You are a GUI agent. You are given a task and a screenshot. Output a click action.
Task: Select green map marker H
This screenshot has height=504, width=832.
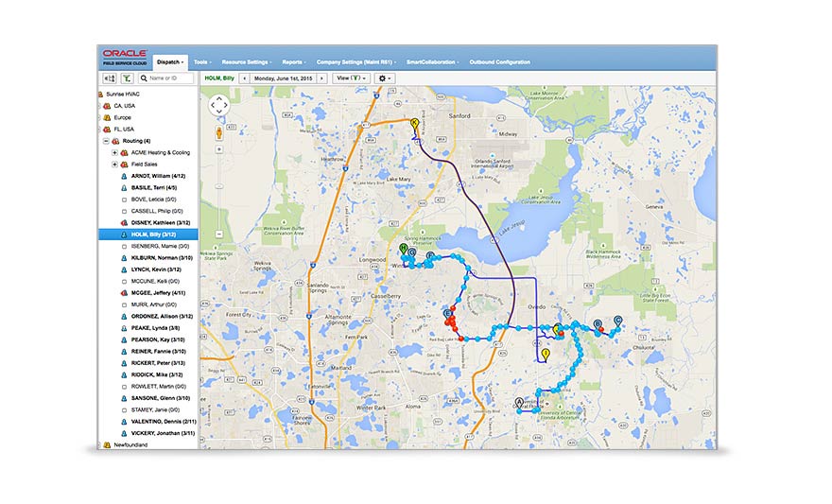coord(404,250)
